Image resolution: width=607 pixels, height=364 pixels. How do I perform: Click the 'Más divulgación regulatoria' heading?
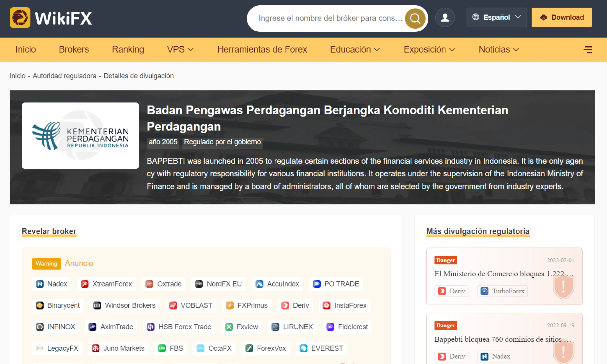click(x=478, y=231)
